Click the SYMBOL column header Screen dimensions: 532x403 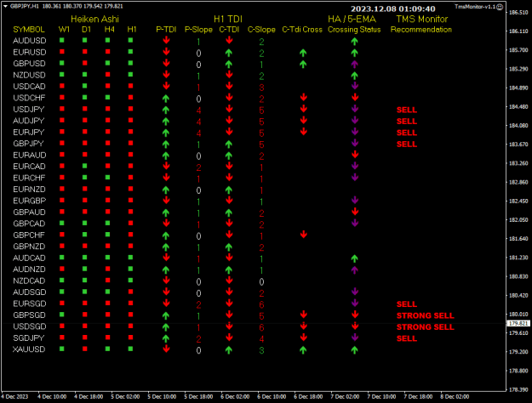tap(29, 30)
